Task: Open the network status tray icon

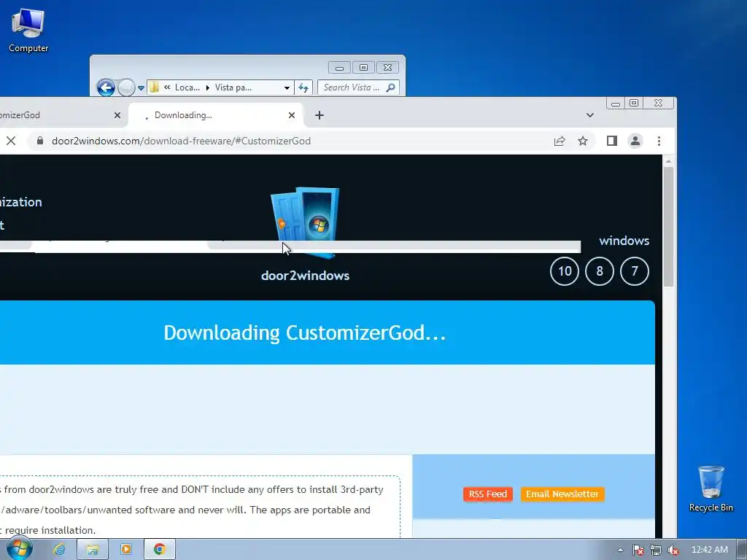Action: point(656,550)
